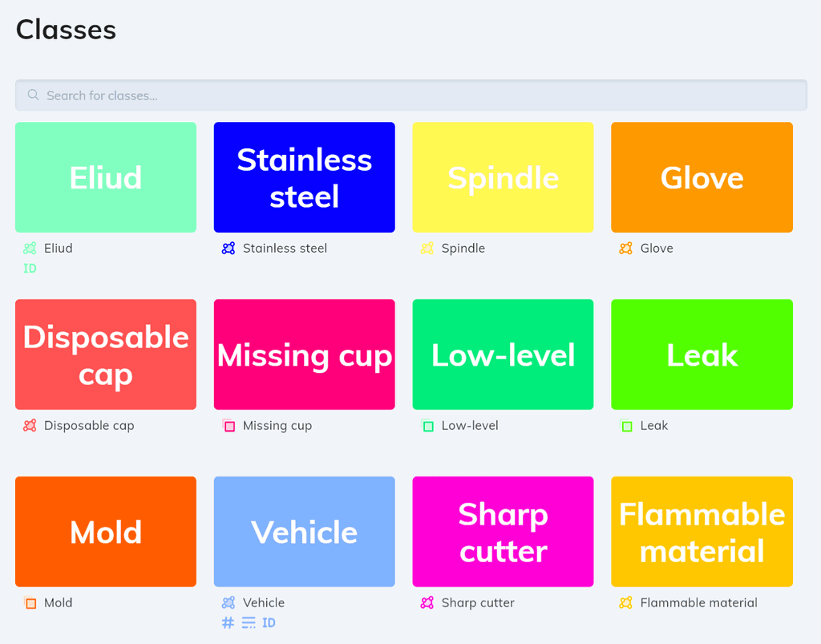Click the number attribute icon under Vehicle

228,622
